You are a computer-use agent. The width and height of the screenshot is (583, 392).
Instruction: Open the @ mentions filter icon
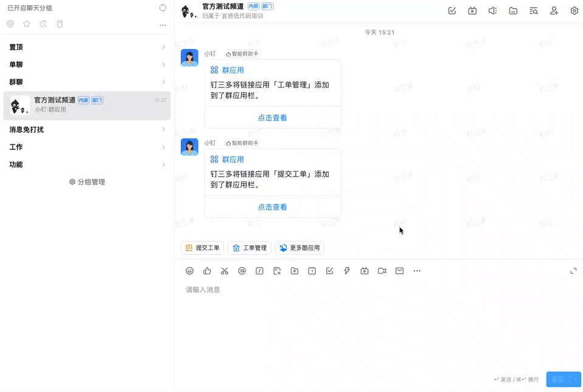tap(10, 24)
